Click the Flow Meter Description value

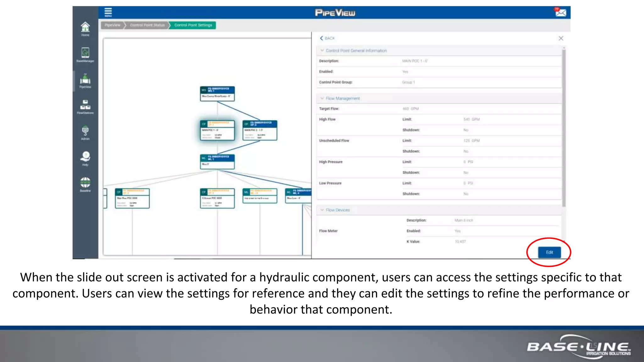[464, 220]
